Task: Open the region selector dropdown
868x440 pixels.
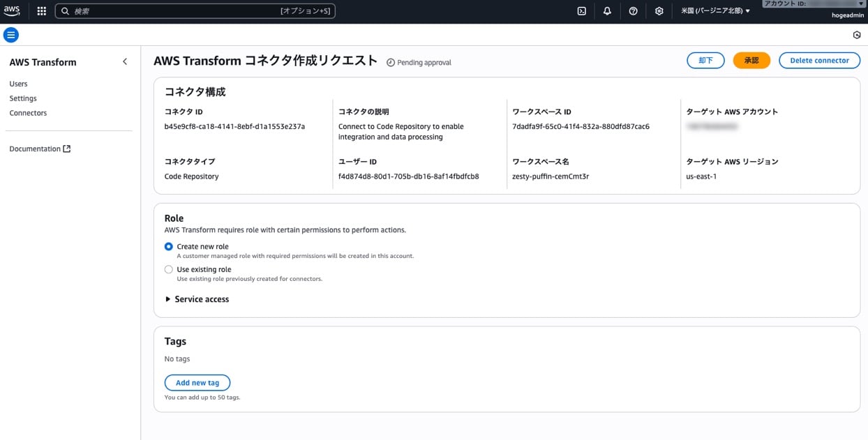Action: click(x=715, y=11)
